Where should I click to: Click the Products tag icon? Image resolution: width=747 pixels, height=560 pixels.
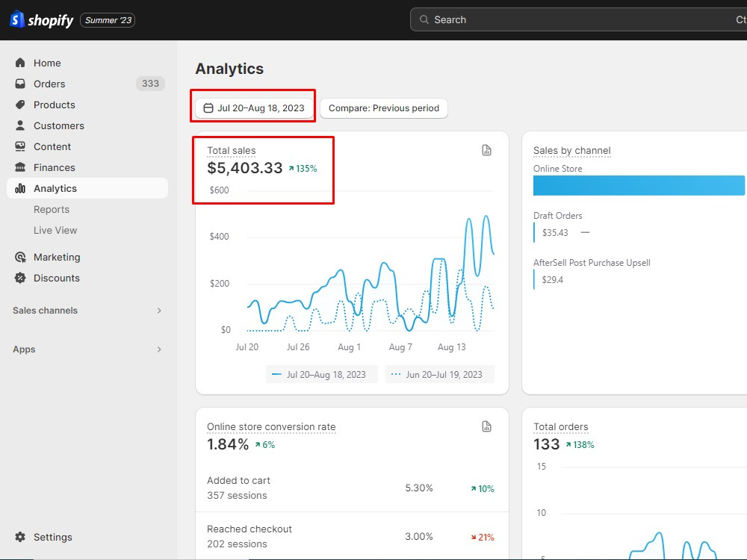[20, 105]
